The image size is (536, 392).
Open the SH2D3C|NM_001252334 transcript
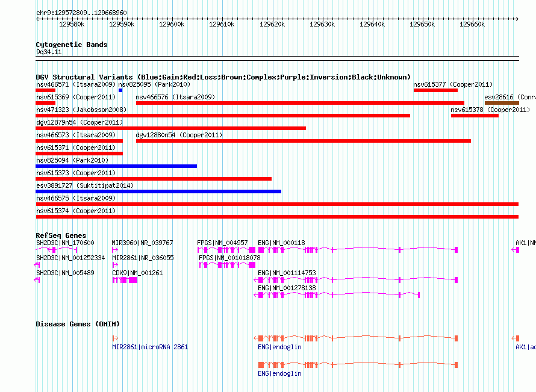tap(70, 258)
